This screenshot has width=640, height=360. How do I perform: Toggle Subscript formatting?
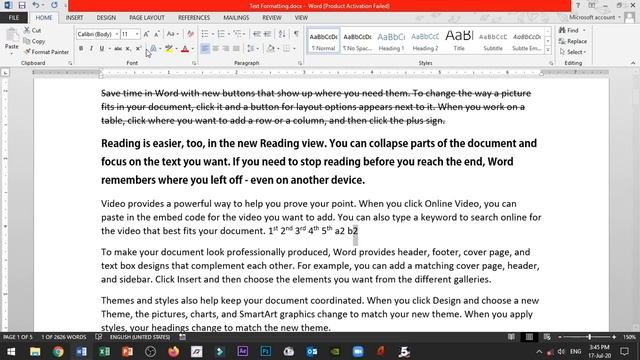click(128, 49)
